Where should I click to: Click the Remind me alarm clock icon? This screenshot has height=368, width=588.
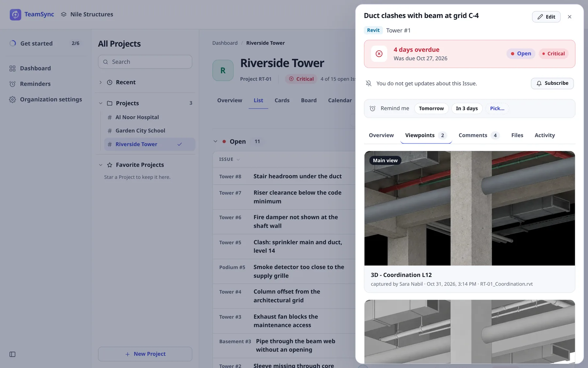(372, 109)
